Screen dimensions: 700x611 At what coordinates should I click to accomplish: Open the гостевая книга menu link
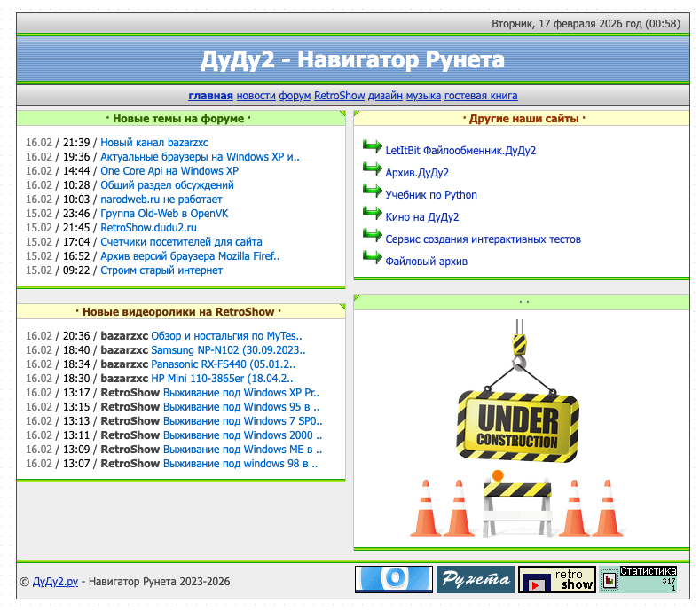(x=481, y=96)
